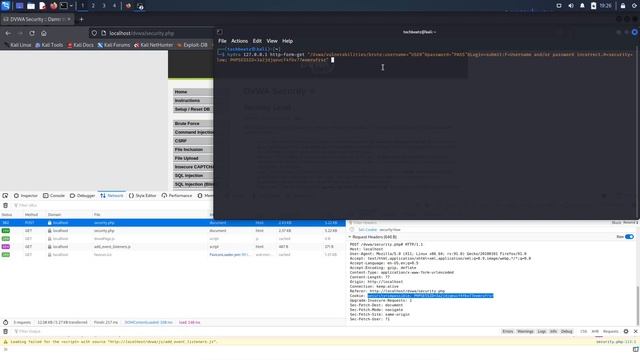Launch Firefox from the top panel icon
640x360 pixels.
(53, 6)
